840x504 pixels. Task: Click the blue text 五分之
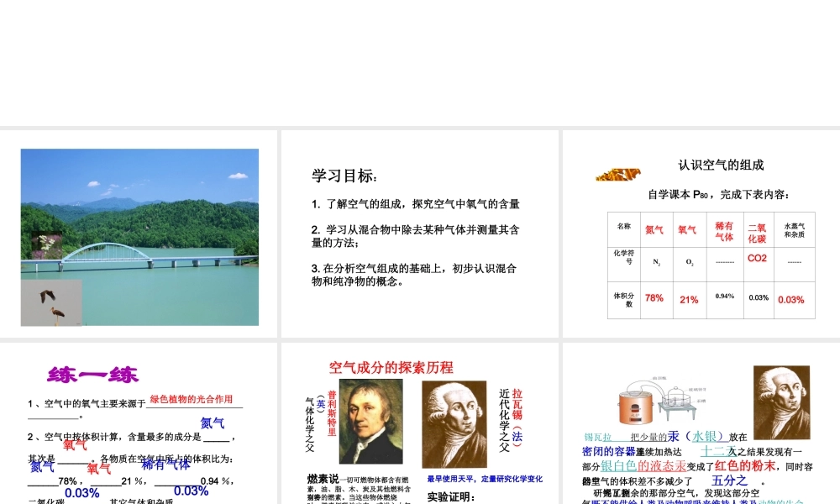(729, 480)
